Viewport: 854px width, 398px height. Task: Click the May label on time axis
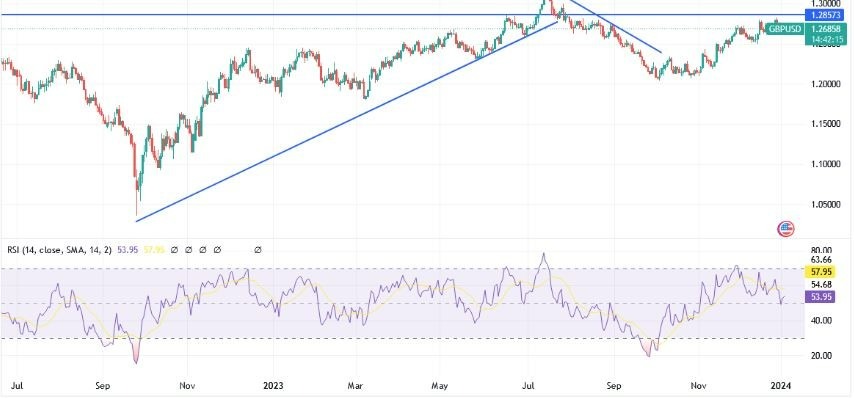point(440,386)
